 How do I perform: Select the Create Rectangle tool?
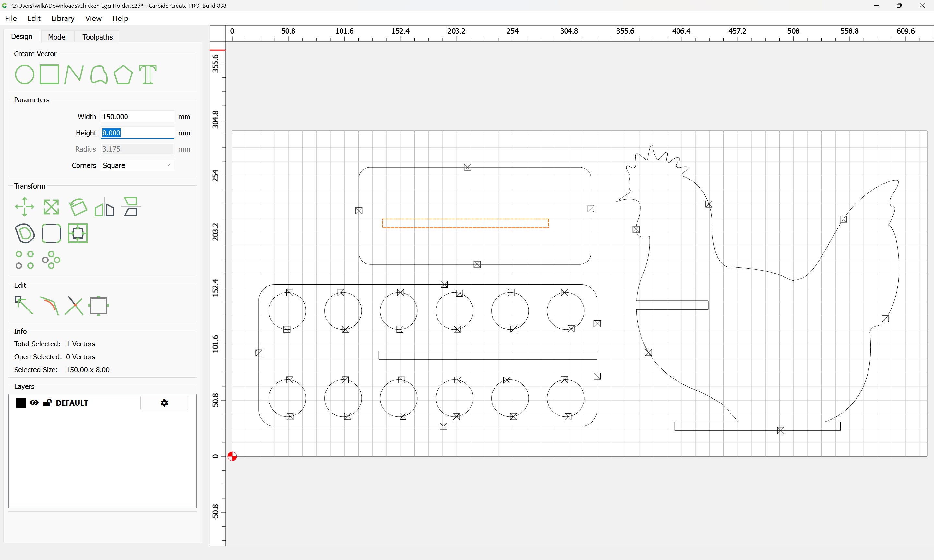(49, 74)
